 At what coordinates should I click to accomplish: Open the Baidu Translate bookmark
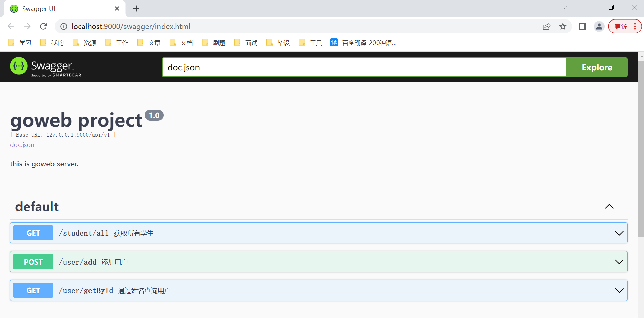(363, 43)
